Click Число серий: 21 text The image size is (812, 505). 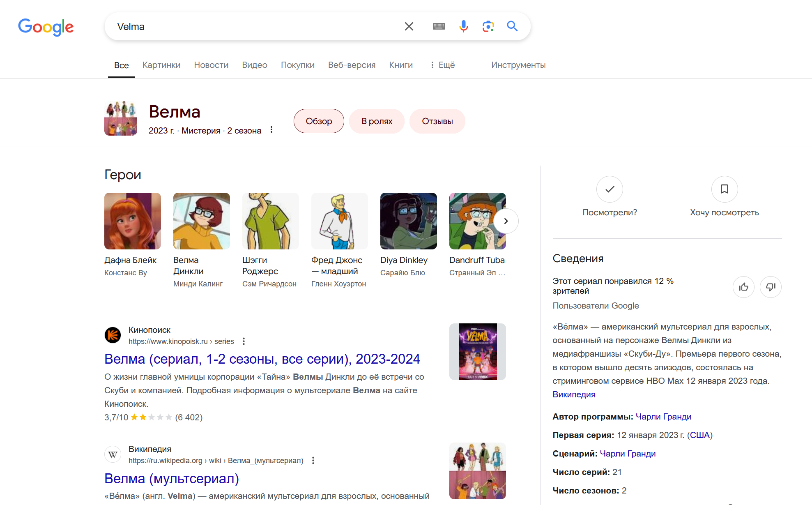click(x=587, y=472)
